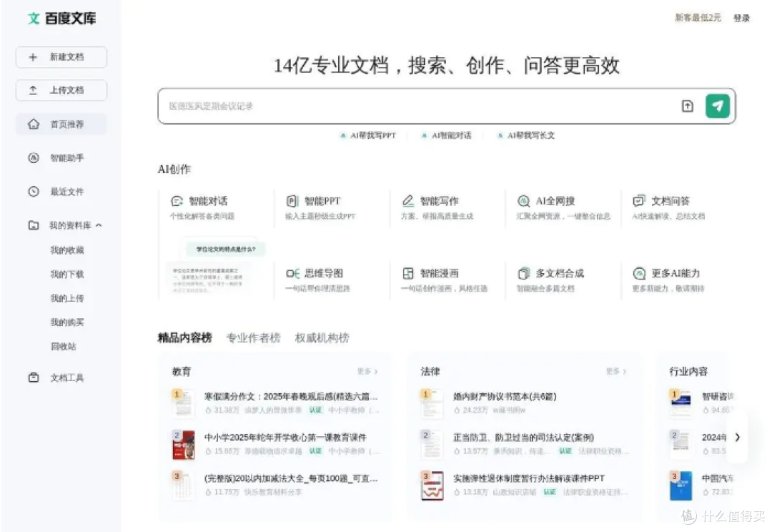This screenshot has height=532, width=772.
Task: Open the 寒假满分作文 document title
Action: (x=291, y=397)
